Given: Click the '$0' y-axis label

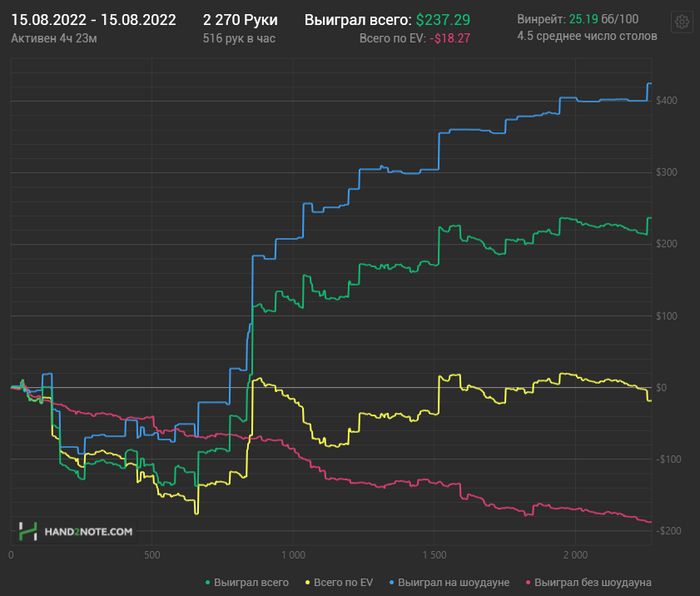Looking at the screenshot, I should pyautogui.click(x=662, y=388).
